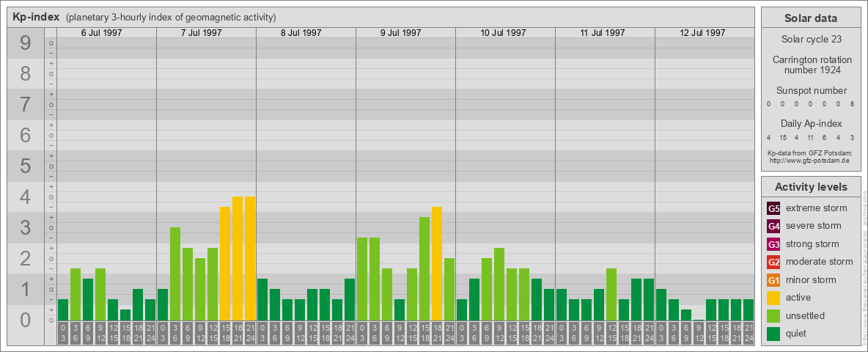Click the single yellow bar on 9 Jul
The width and height of the screenshot is (868, 352).
click(437, 263)
